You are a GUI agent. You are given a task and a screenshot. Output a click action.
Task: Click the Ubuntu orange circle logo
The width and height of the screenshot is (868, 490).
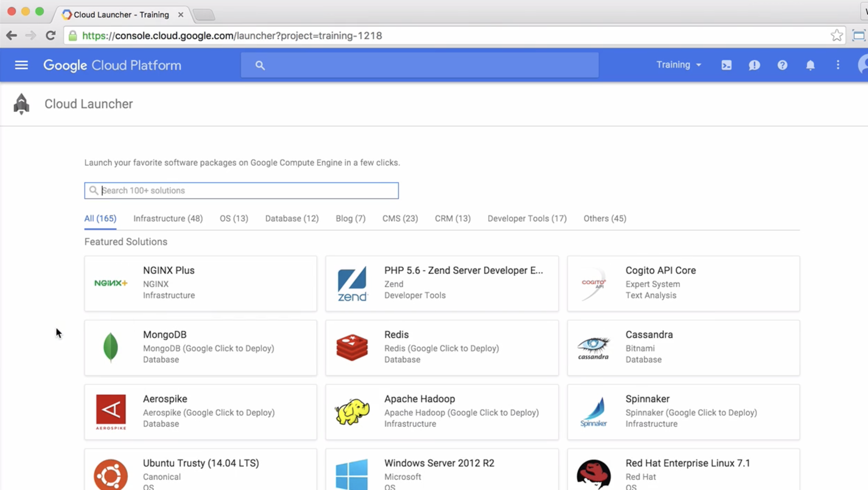[x=111, y=475]
